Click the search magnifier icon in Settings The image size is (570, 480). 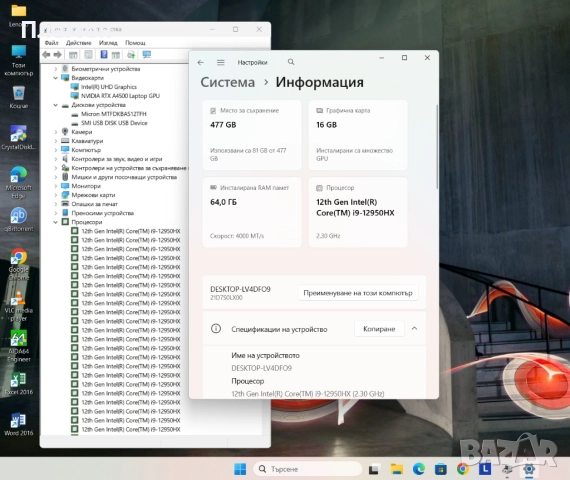pyautogui.click(x=291, y=62)
